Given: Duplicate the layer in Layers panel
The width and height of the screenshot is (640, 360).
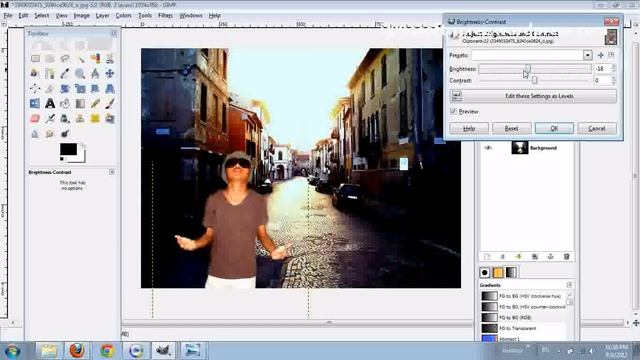Looking at the screenshot, I should point(535,257).
